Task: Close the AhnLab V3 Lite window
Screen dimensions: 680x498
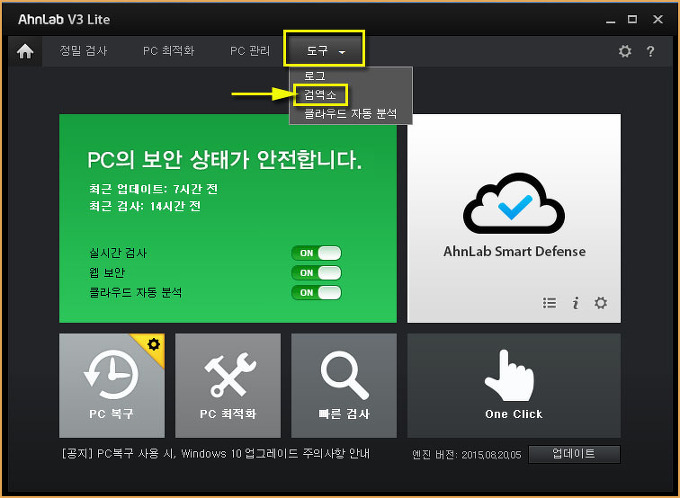Action: click(658, 20)
